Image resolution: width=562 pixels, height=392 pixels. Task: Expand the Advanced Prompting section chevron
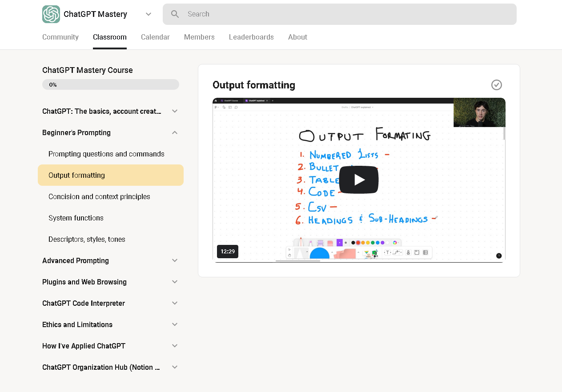point(175,260)
